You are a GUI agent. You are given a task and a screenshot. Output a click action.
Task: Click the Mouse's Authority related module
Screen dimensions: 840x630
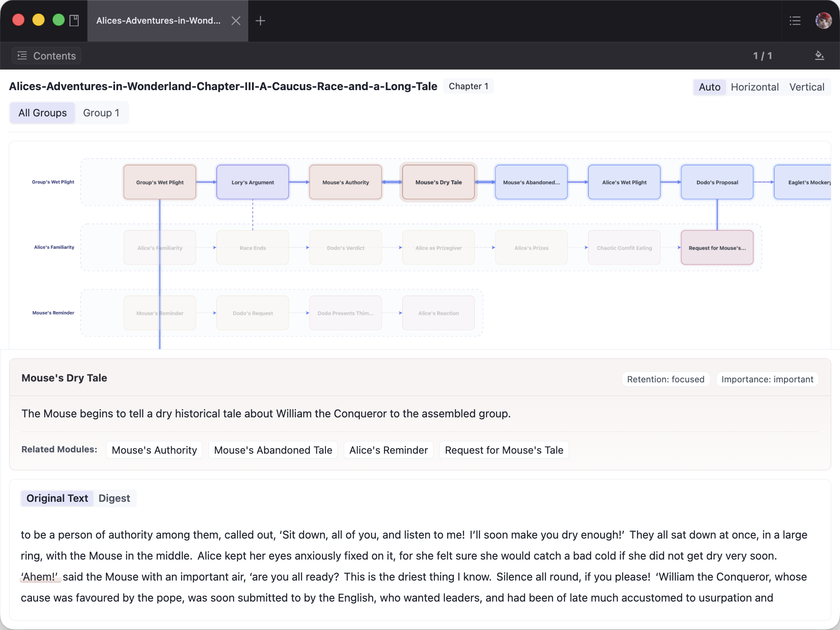[154, 450]
